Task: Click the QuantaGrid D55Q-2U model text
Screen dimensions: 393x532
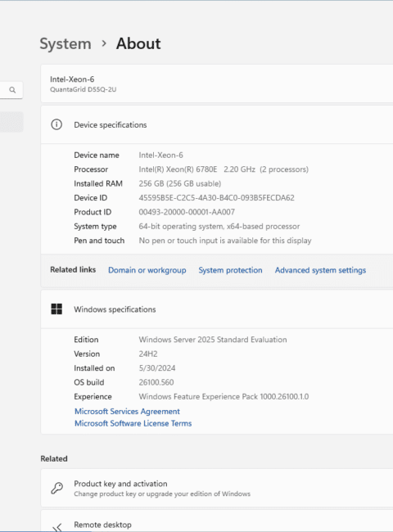Action: coord(84,89)
